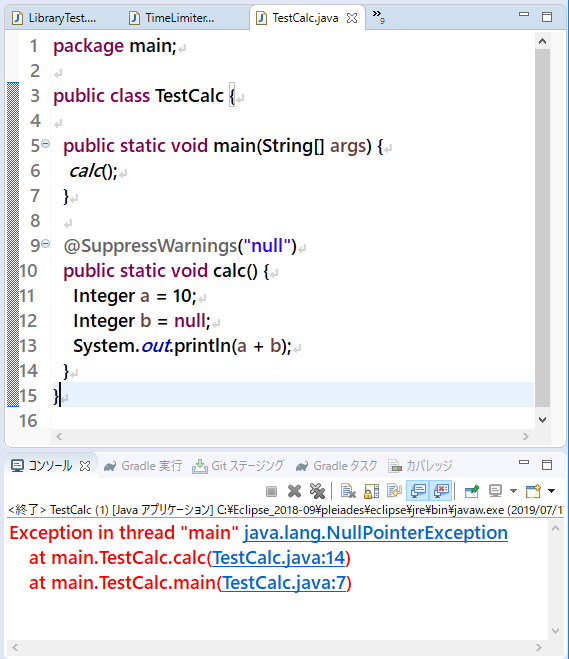Image resolution: width=569 pixels, height=659 pixels.
Task: Toggle show console on standard error
Action: (441, 490)
